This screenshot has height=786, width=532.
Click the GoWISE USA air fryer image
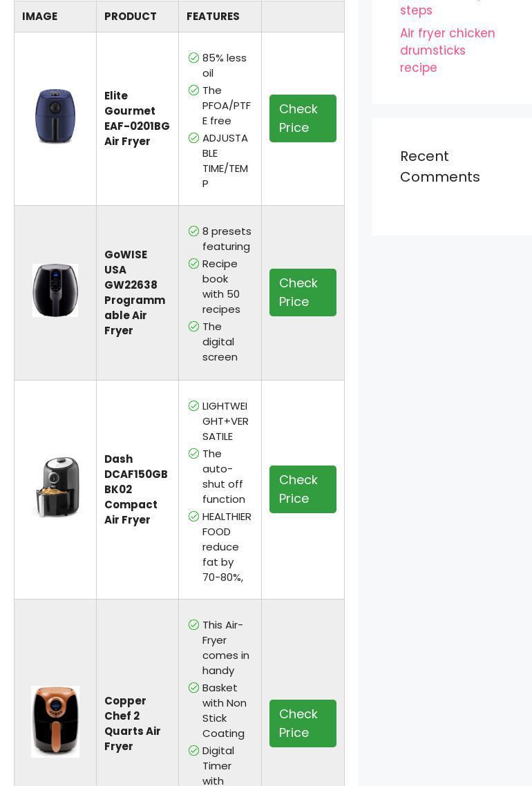click(x=55, y=290)
